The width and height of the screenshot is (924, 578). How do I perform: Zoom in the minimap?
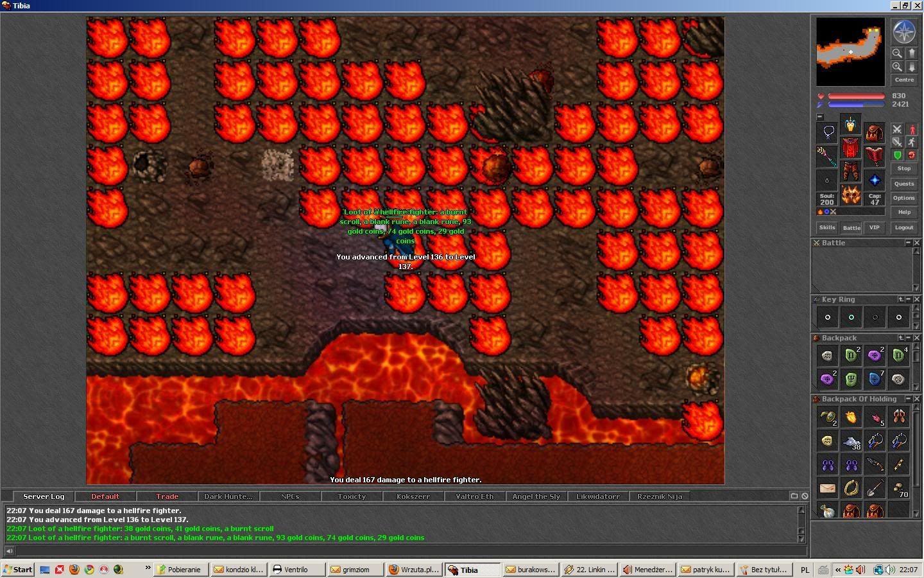click(897, 67)
